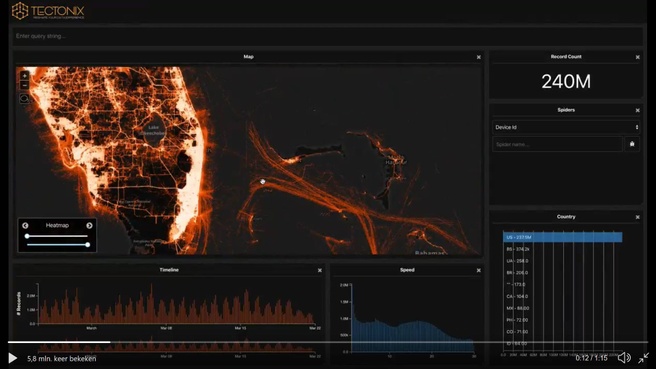Select the CA row in Country chart
The width and height of the screenshot is (656, 369).
(x=518, y=296)
